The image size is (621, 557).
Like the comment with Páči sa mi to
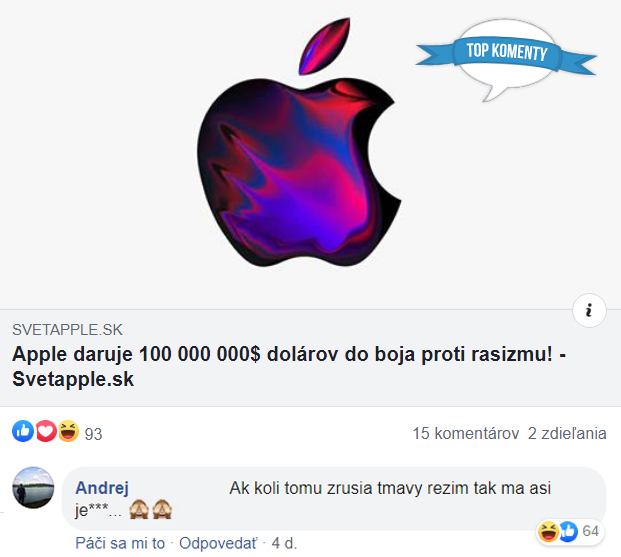pyautogui.click(x=120, y=543)
